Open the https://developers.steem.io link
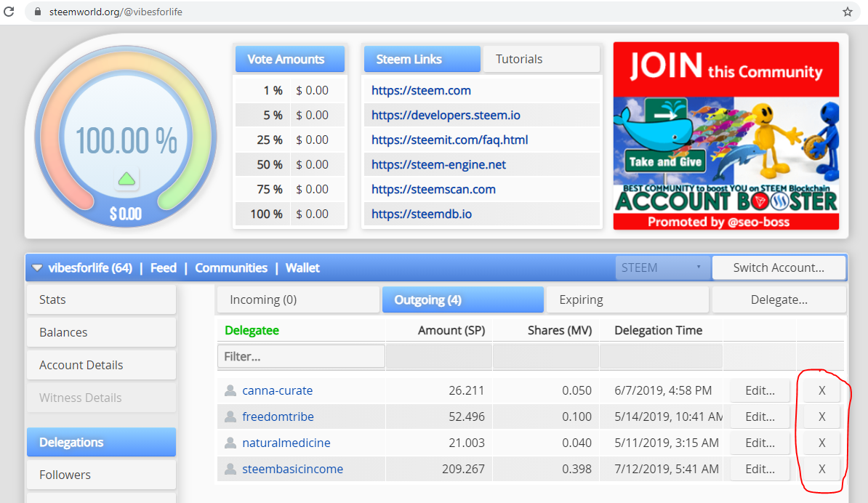 click(446, 115)
